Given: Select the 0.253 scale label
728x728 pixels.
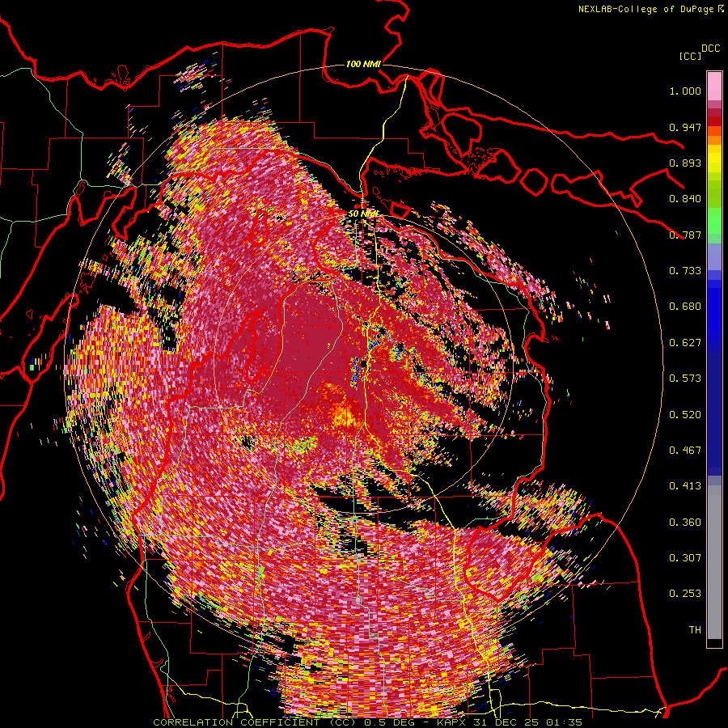Looking at the screenshot, I should tap(685, 594).
